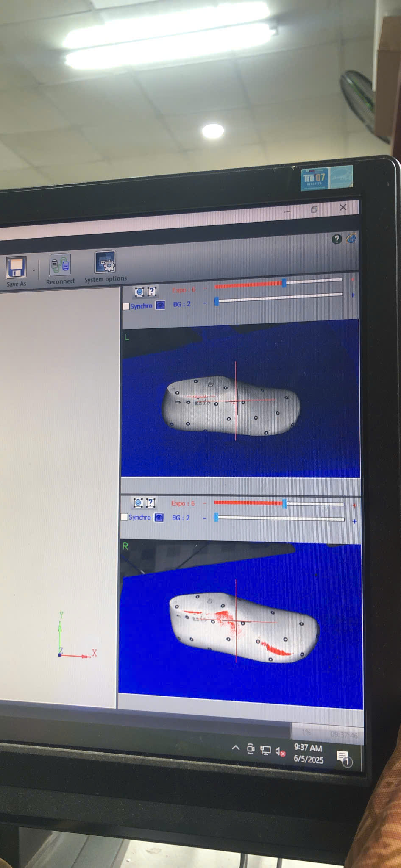Click the Reconnect scanner icon

60,265
